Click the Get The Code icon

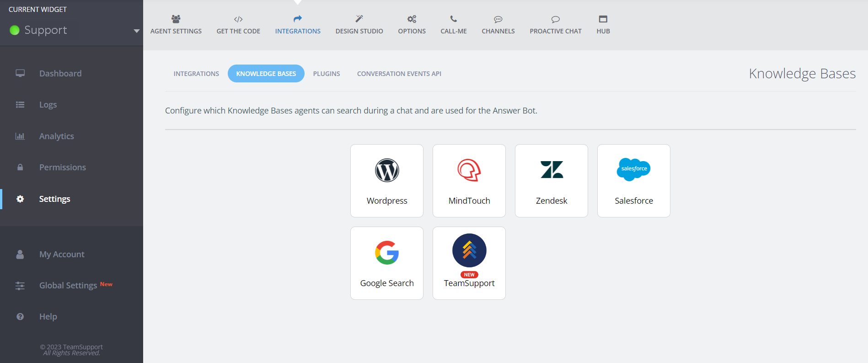click(x=238, y=19)
